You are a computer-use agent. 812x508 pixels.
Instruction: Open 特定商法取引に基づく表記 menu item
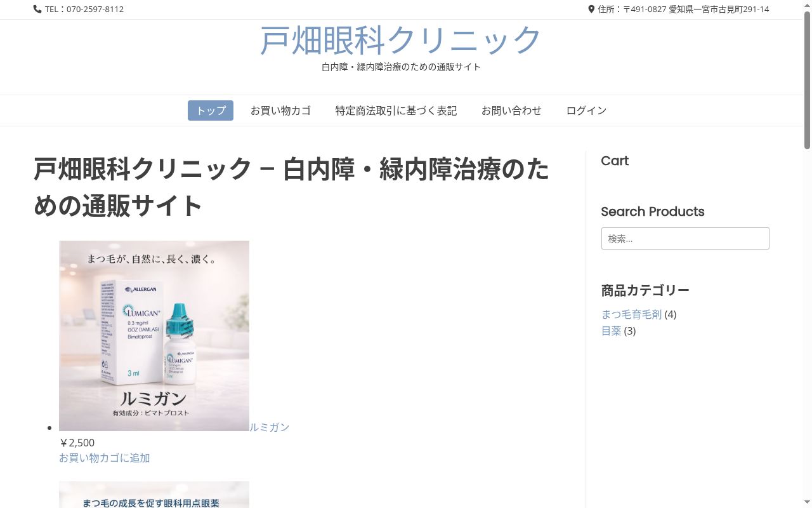[x=396, y=110]
